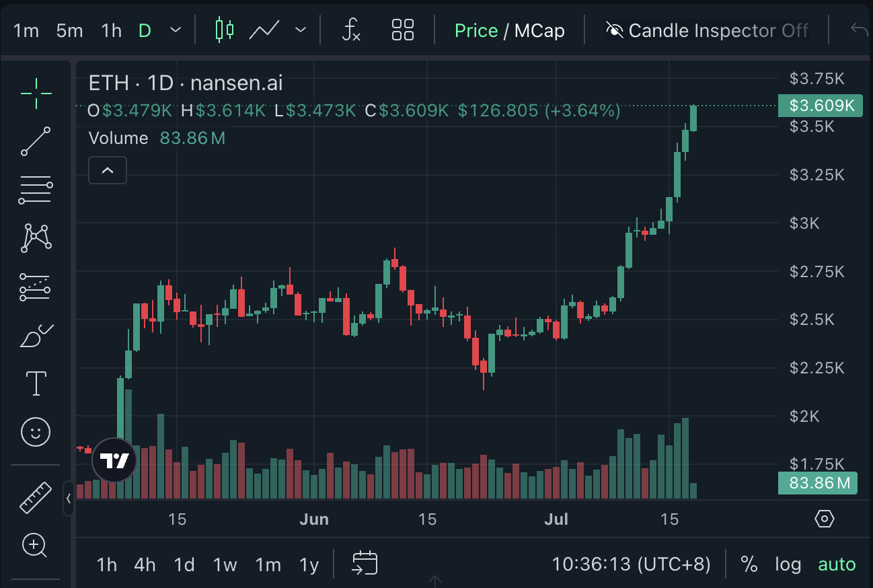Open the Fibonacci retracement tools
The height and width of the screenshot is (588, 873).
tap(35, 190)
